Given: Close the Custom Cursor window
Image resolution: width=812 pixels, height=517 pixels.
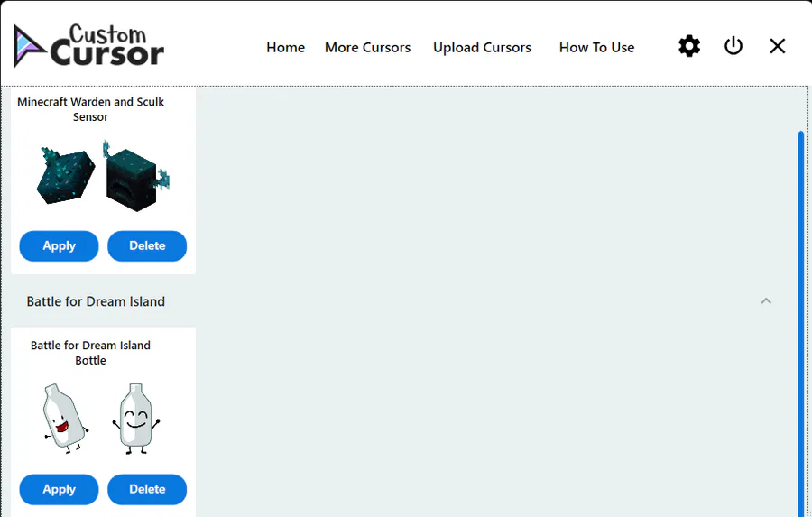Looking at the screenshot, I should (x=778, y=46).
